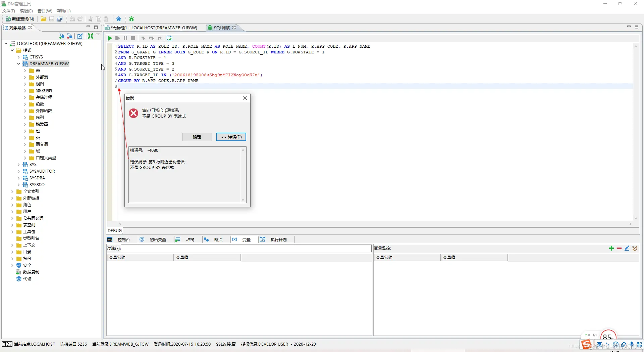Click the 新建查询(N) toolbar button

click(20, 19)
